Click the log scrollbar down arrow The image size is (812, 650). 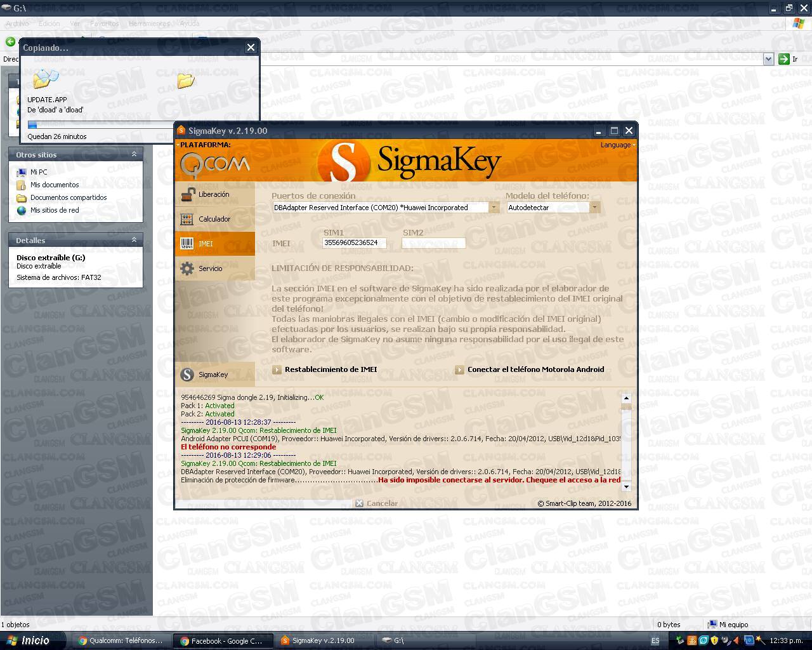click(626, 487)
